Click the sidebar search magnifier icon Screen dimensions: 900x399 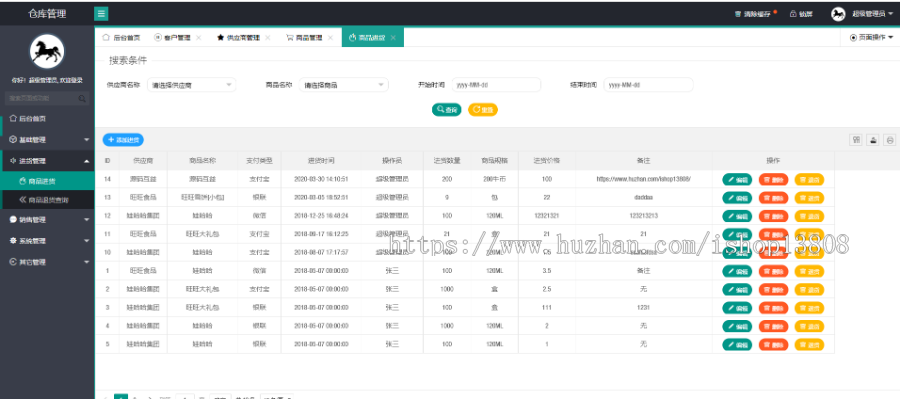82,99
